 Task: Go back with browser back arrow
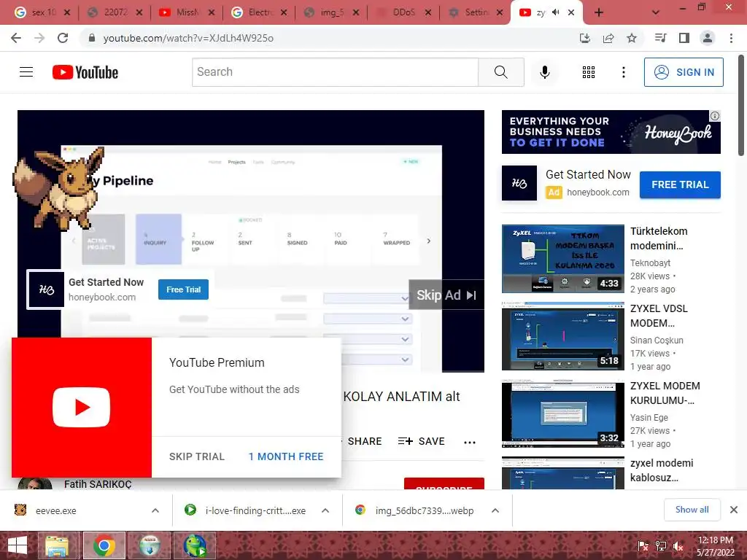point(16,38)
